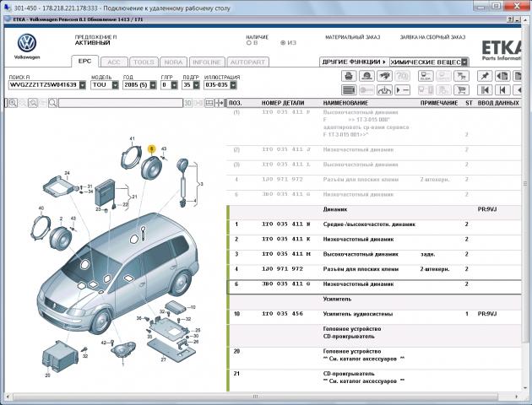Viewport: 532px width, 405px height.
Task: Click the ELSA icon in toolbar
Action: click(426, 76)
